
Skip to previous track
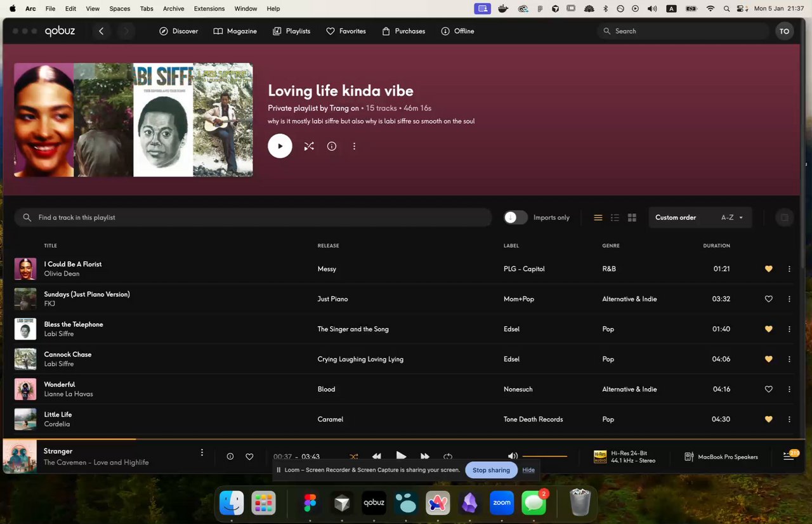point(377,457)
